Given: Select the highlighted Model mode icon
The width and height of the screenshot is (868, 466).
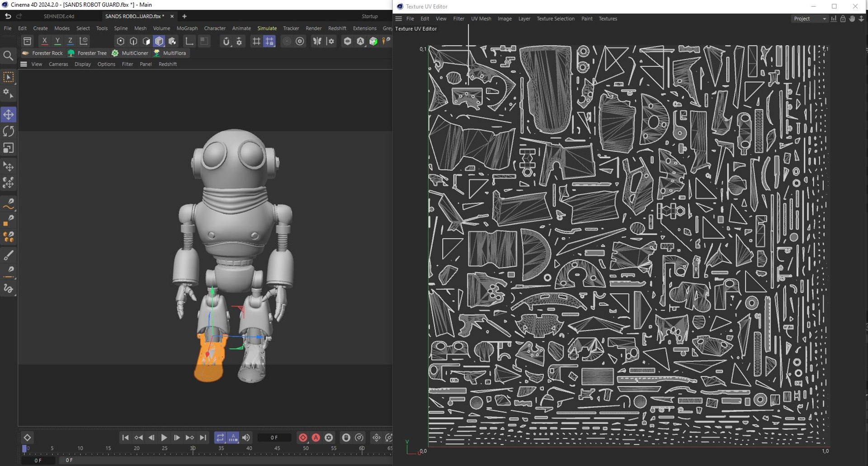Looking at the screenshot, I should tap(159, 41).
